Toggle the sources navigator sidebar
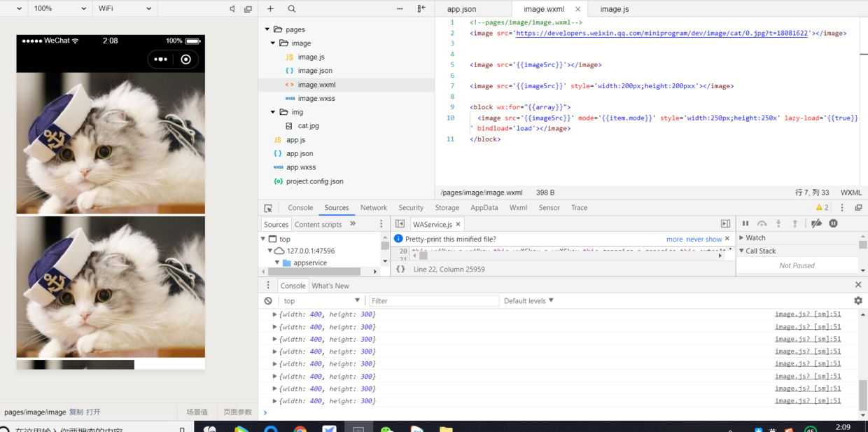 tap(400, 224)
